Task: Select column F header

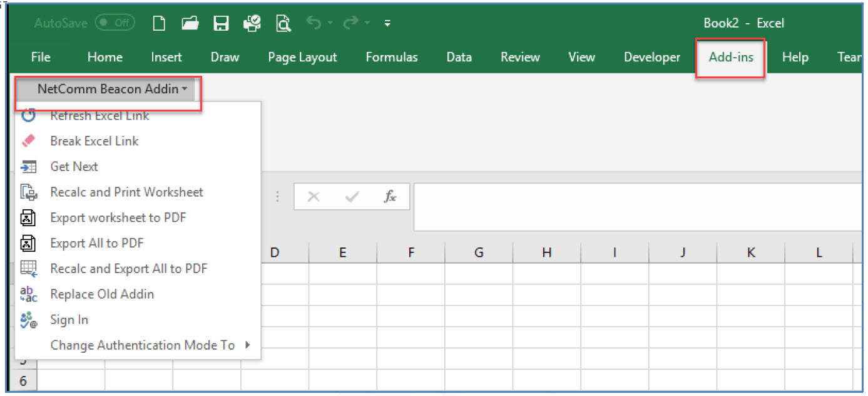Action: point(411,253)
